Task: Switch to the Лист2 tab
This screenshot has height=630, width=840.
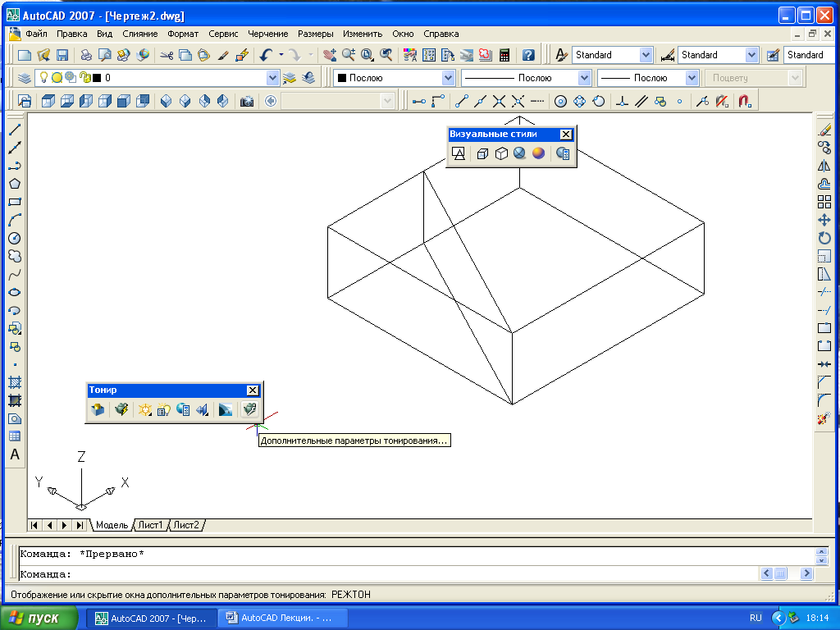Action: [186, 525]
